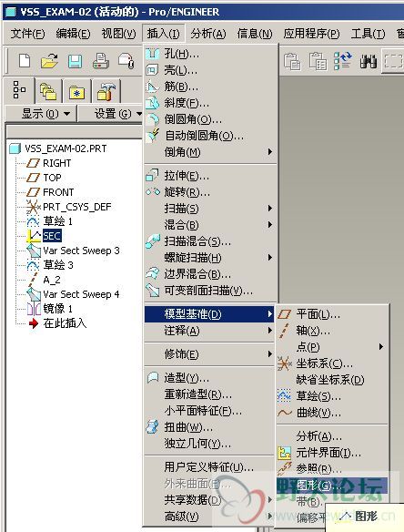Screen dimensions: 404x532
Task: Select Var Sect Sweep 4 feature
Action: (x=73, y=294)
